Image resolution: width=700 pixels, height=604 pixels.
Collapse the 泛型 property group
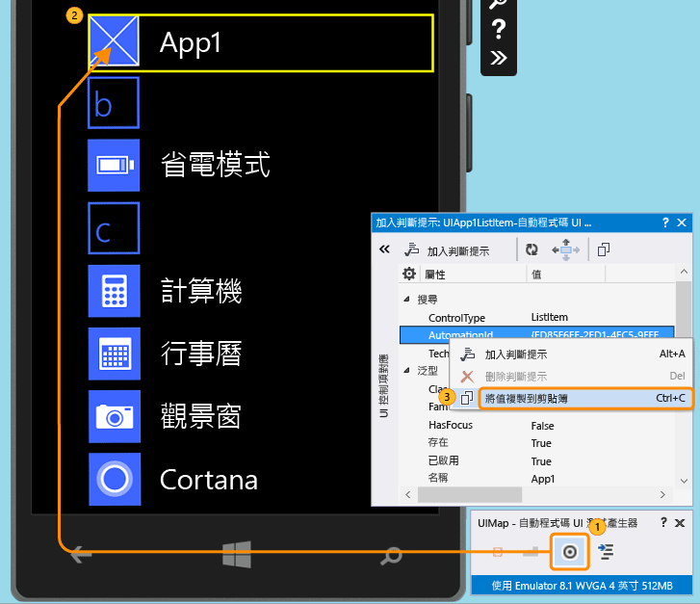coord(406,370)
